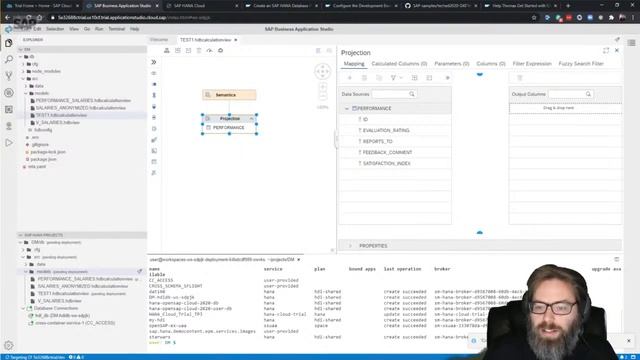Collapse the Projection node chevron
Image resolution: width=640 pixels, height=360 pixels.
(x=251, y=118)
